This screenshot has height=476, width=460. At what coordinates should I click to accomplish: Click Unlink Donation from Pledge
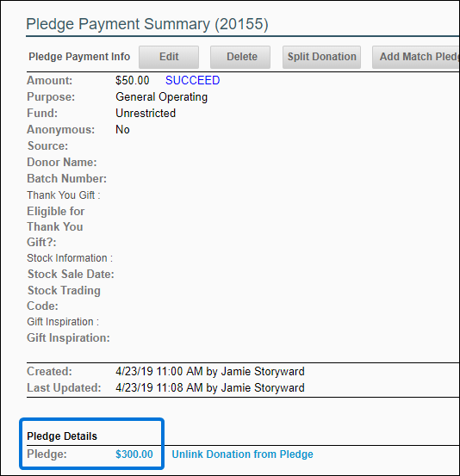(242, 454)
